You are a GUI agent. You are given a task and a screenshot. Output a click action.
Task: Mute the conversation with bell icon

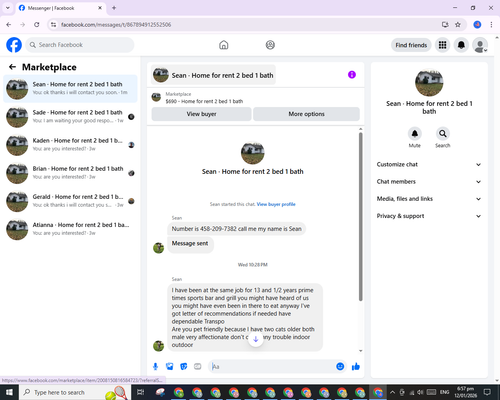point(415,134)
